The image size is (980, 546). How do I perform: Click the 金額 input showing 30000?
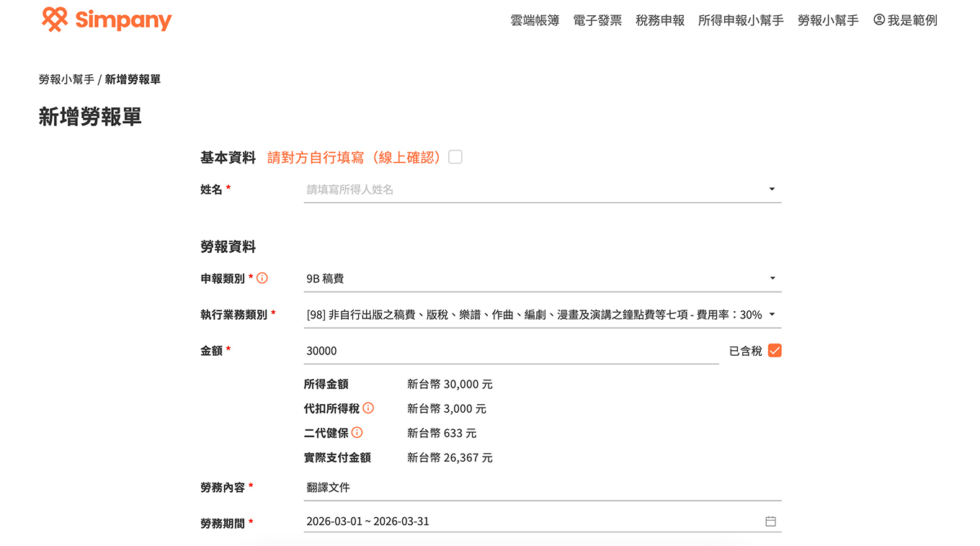pos(504,350)
